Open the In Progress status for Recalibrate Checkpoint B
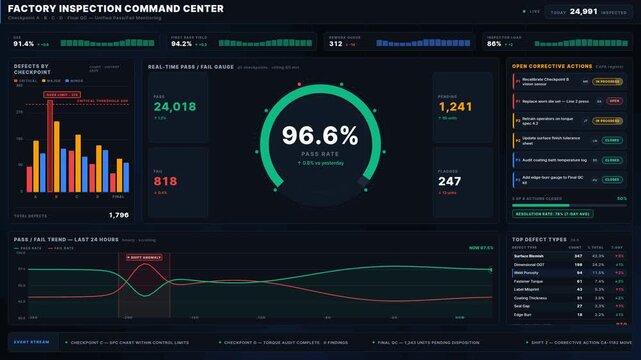 point(607,82)
